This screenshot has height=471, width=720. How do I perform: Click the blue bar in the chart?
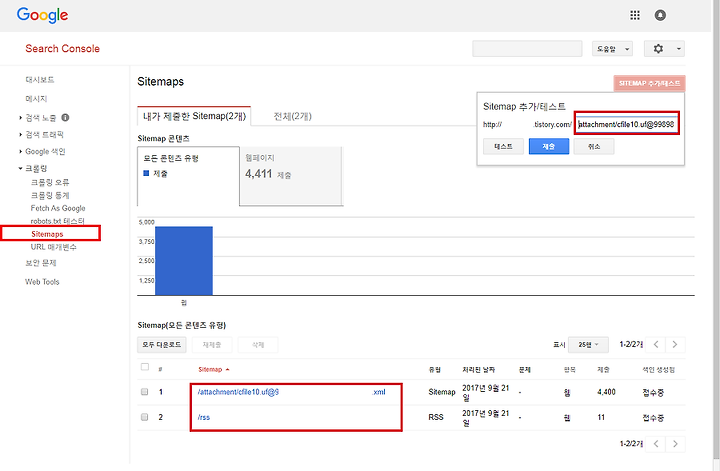pos(184,261)
